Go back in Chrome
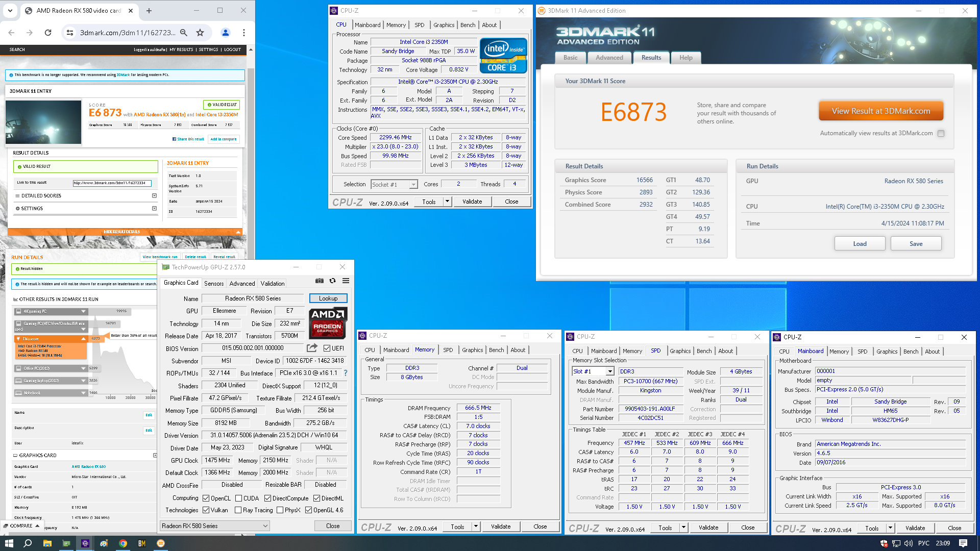This screenshot has width=980, height=551. coord(11,33)
